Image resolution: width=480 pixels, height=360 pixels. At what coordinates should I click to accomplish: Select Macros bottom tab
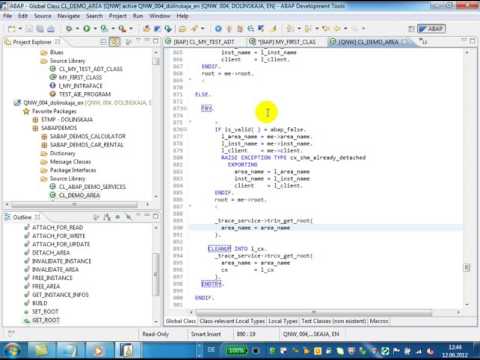tap(379, 321)
